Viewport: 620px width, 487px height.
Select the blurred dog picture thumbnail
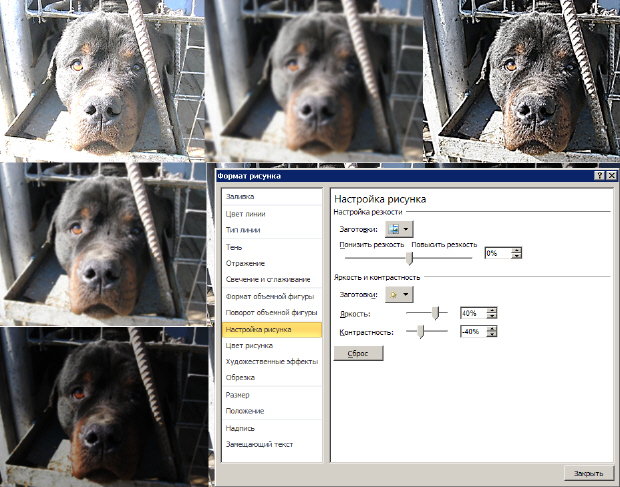pos(314,81)
